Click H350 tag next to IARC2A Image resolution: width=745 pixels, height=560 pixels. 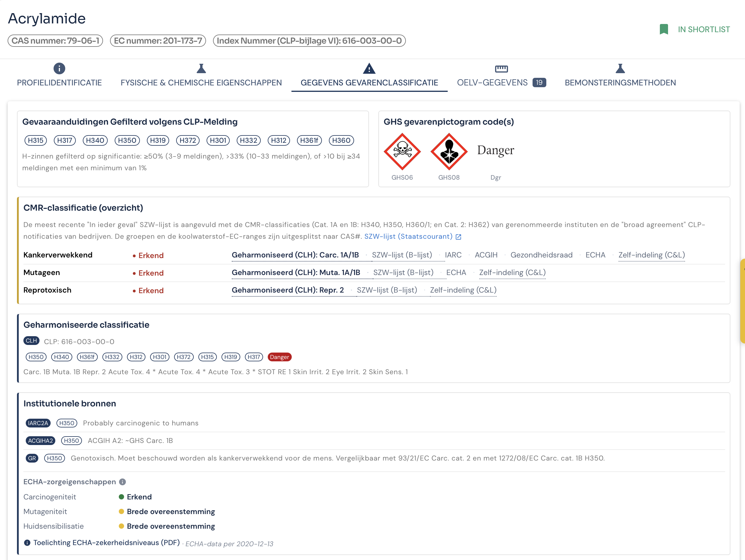tap(67, 423)
